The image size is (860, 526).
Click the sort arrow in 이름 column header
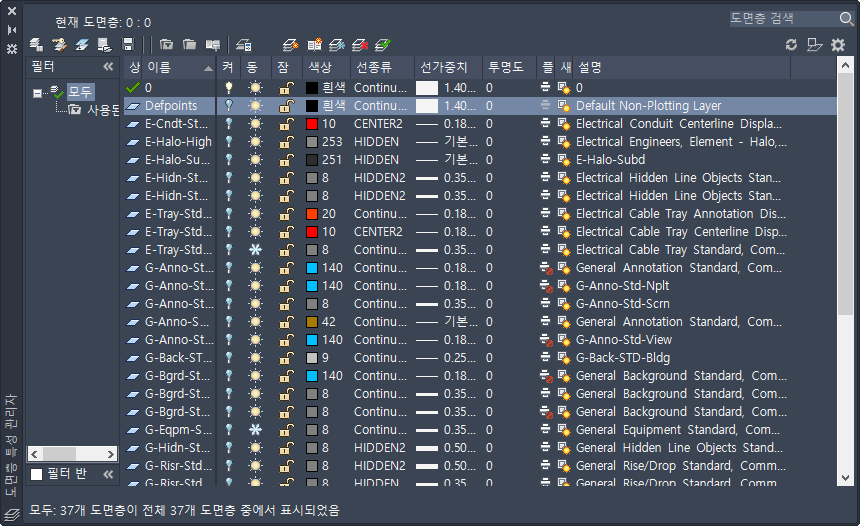(x=208, y=69)
